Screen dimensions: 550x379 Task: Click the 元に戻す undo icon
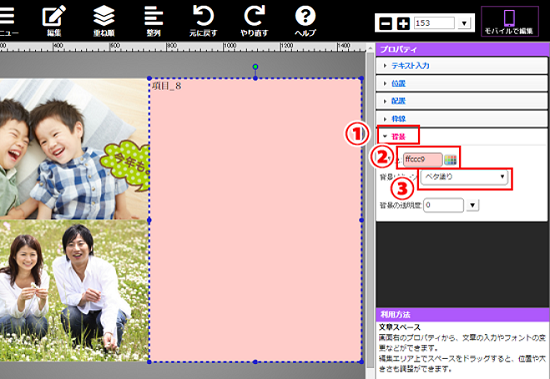tap(203, 20)
